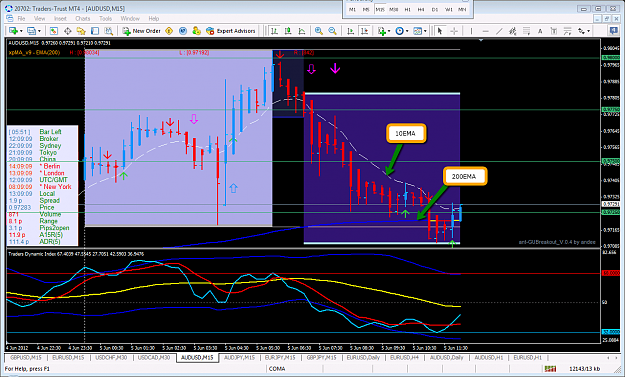This screenshot has height=377, width=625.
Task: Show the Market Watch window
Action: click(54, 31)
